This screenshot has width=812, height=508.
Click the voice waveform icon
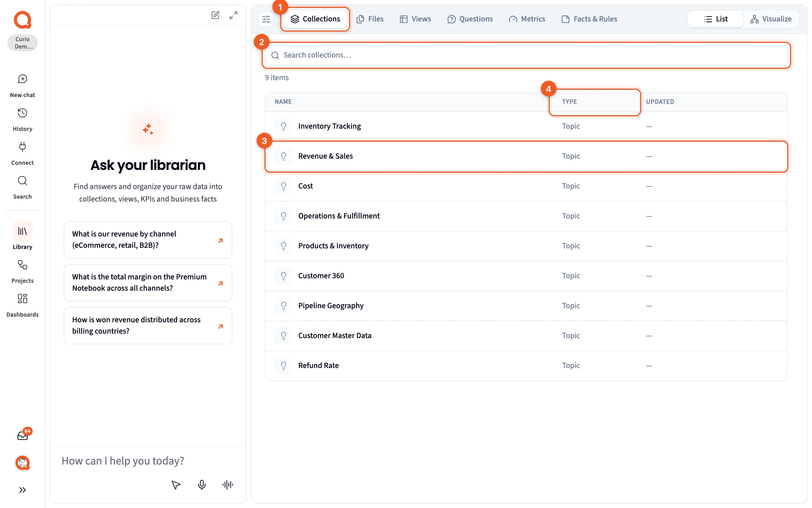pos(228,485)
